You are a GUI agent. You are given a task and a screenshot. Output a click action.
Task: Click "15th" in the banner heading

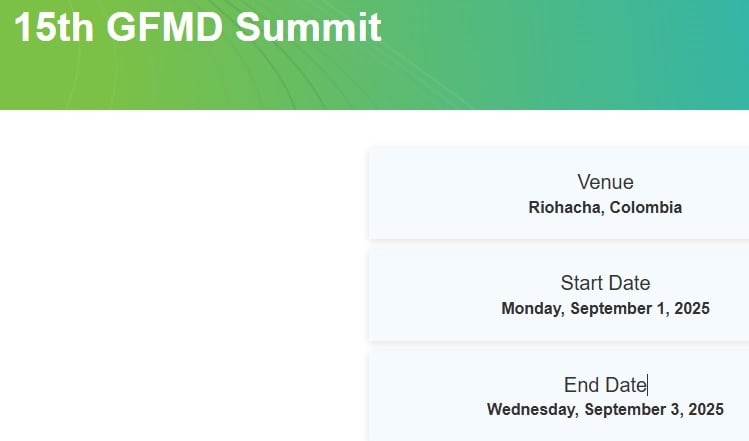[x=53, y=28]
